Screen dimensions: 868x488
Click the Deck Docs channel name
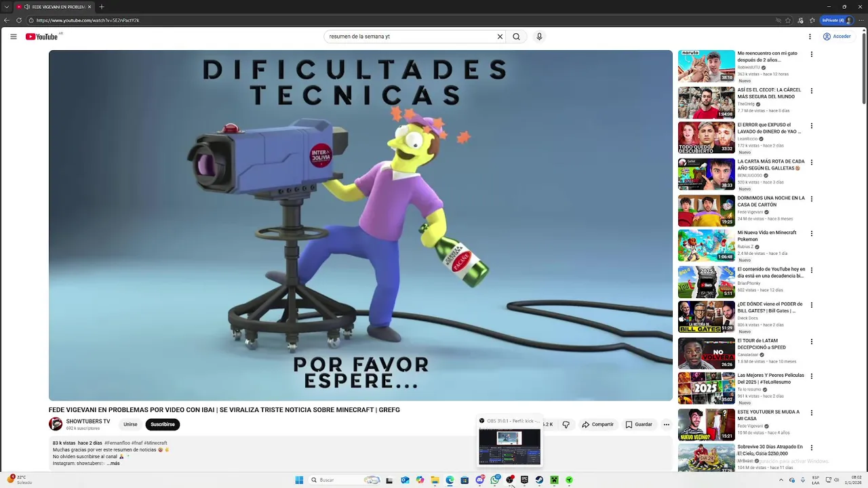(x=747, y=318)
